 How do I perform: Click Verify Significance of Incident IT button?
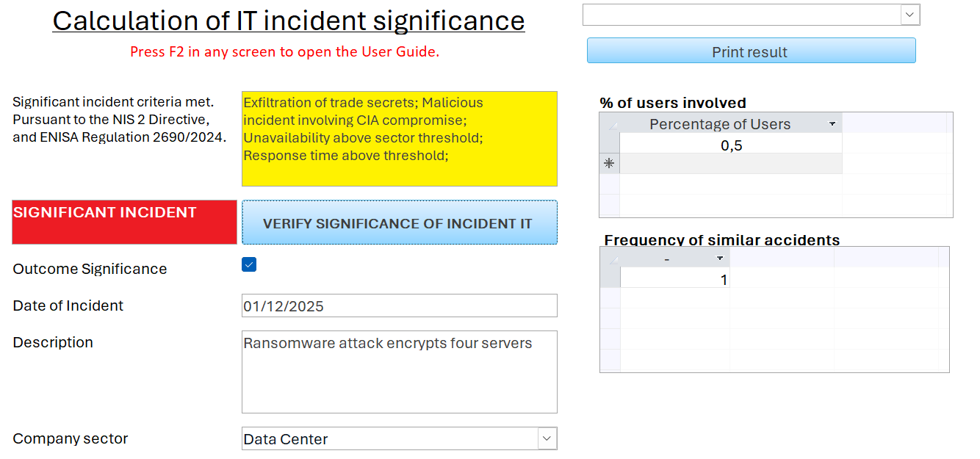coord(399,223)
